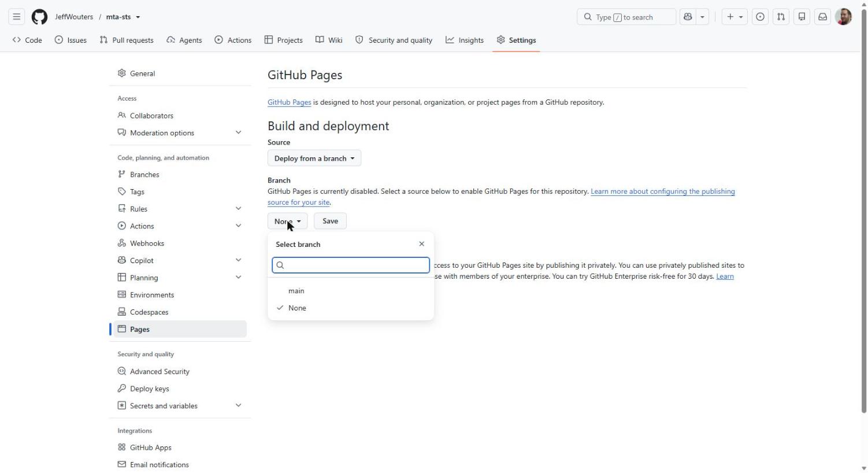Open Webhooks settings page

click(x=180, y=243)
